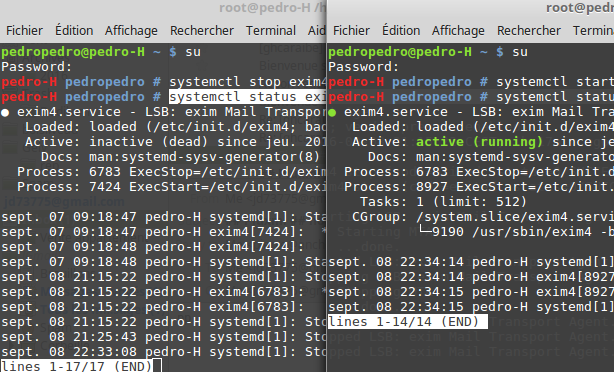Click highlighted systemctl status command text
614x372 pixels.
click(247, 97)
